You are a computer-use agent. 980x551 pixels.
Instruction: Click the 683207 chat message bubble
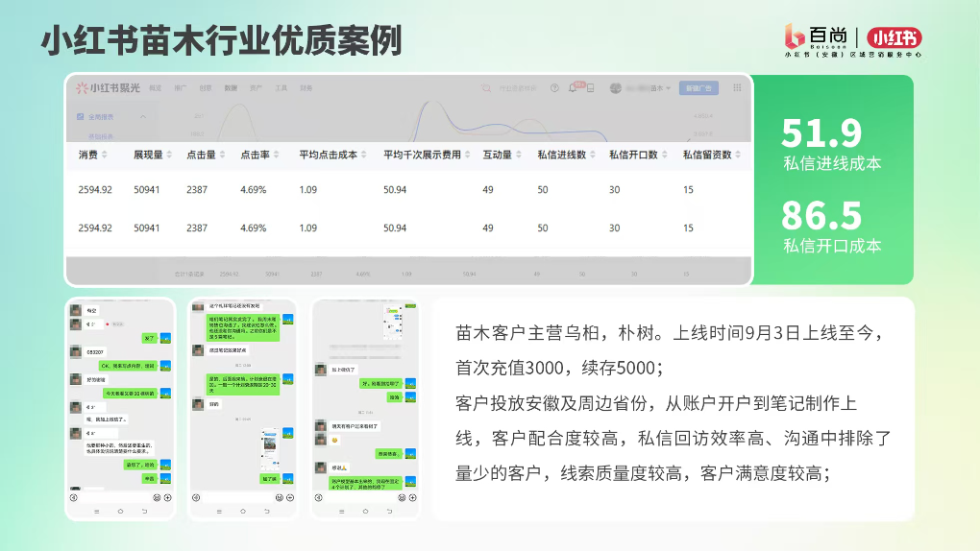coord(96,351)
